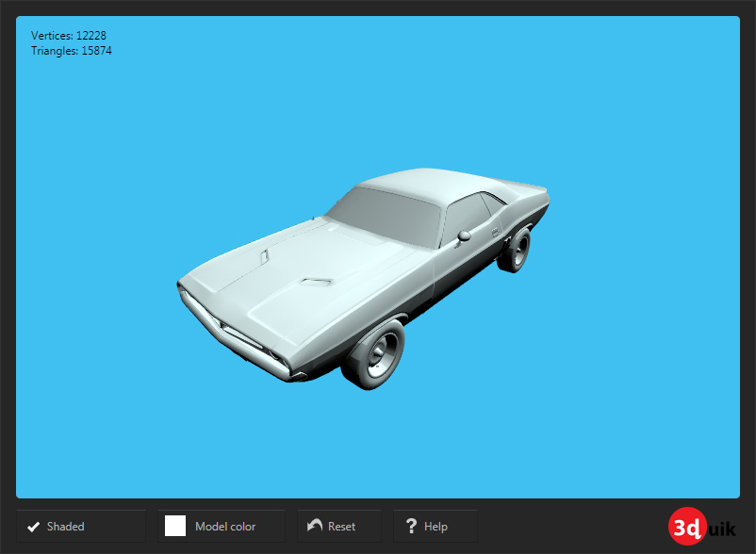Click the question mark icon on the Help button

(411, 525)
